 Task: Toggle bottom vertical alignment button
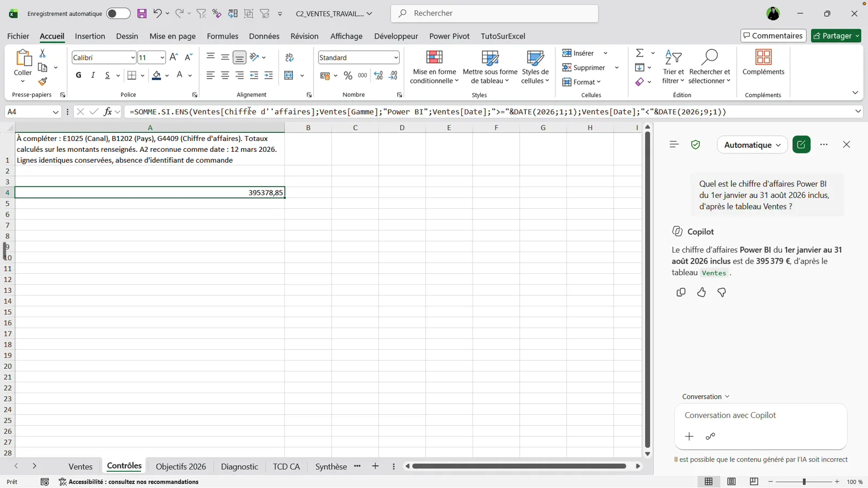click(239, 57)
